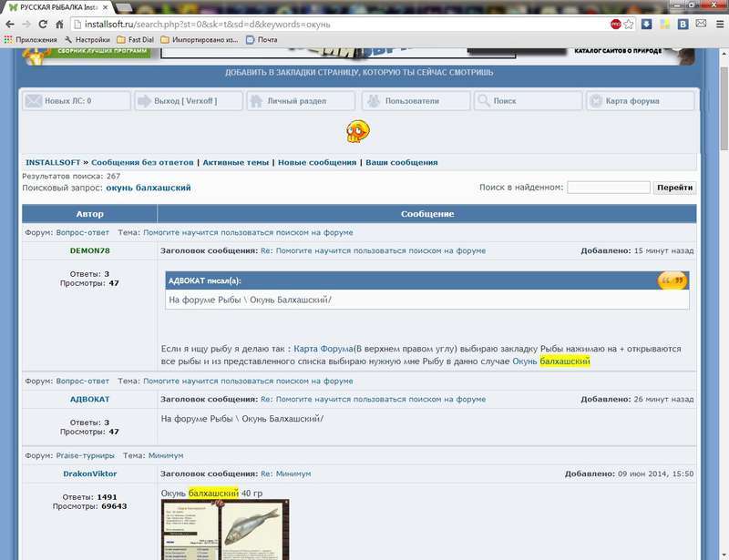Click the VK extension icon
Image resolution: width=729 pixels, height=560 pixels.
coord(683,25)
